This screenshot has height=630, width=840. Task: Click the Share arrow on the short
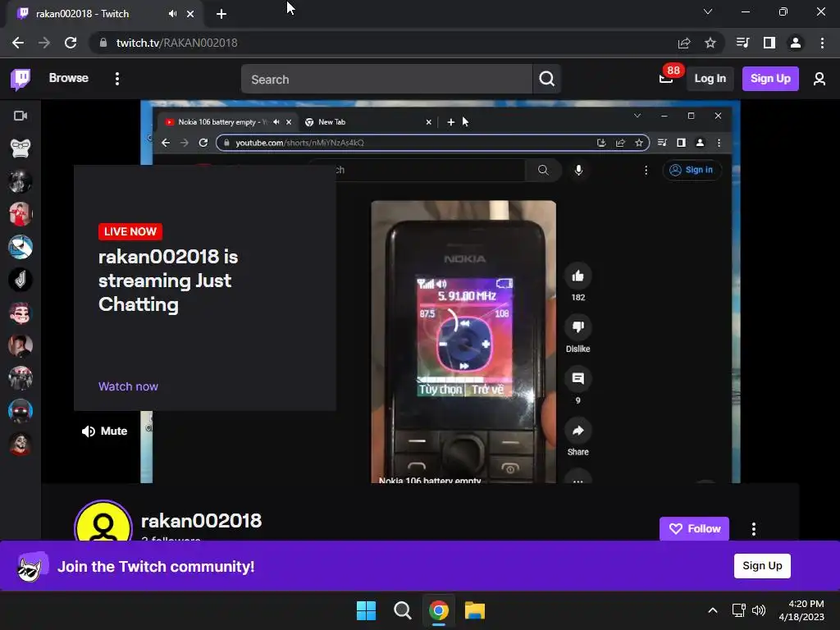pos(577,431)
